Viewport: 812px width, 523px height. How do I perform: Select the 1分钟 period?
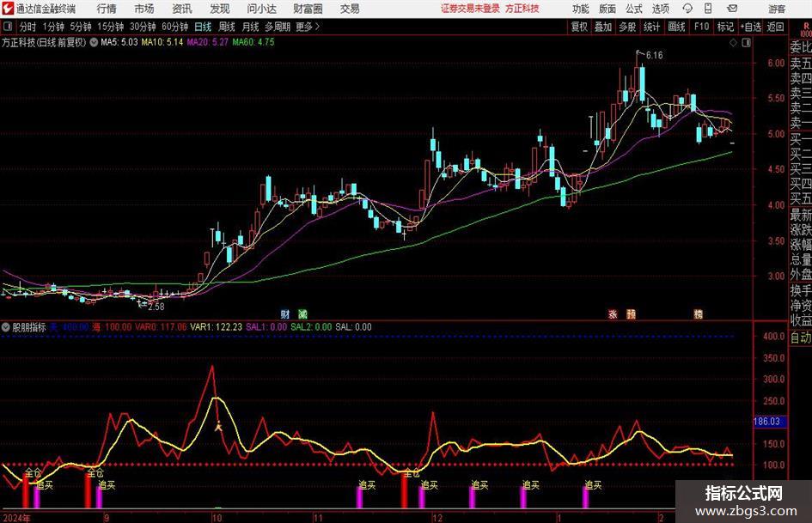(x=52, y=27)
